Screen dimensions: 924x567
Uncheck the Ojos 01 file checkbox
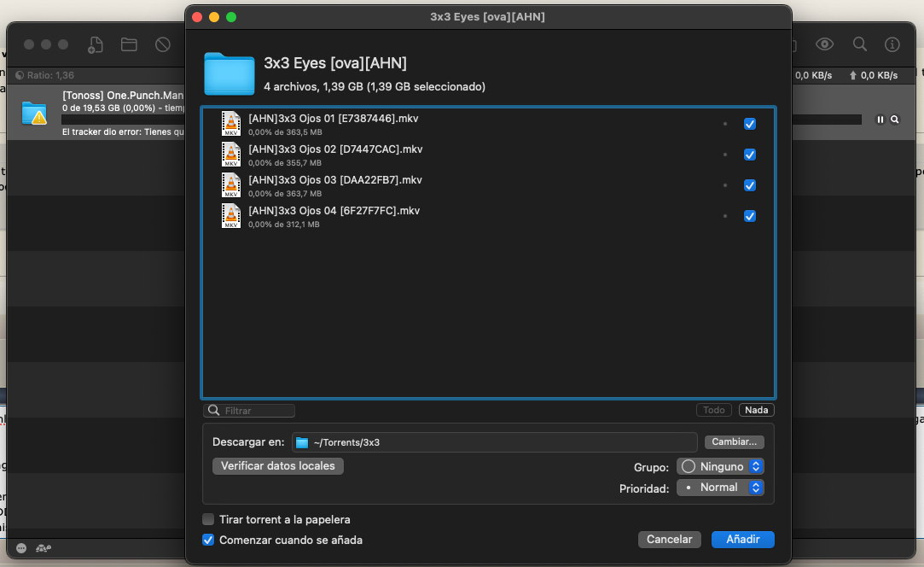point(750,124)
